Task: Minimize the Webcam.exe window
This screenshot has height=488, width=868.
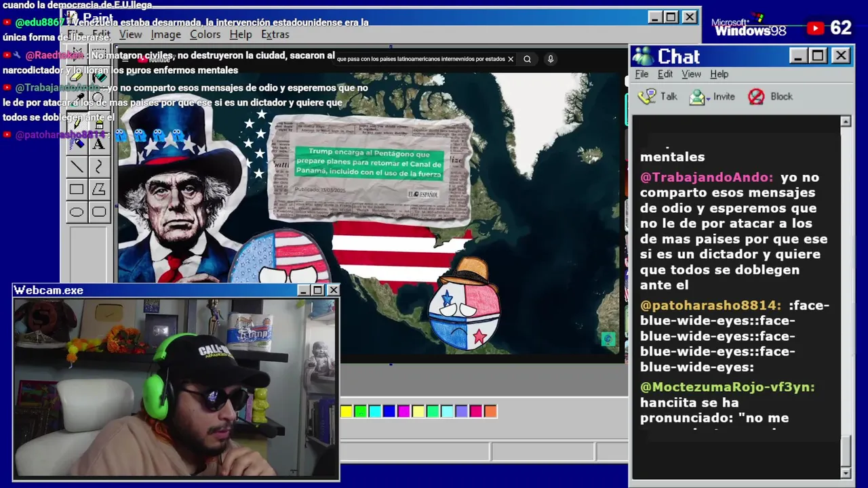Action: coord(304,290)
